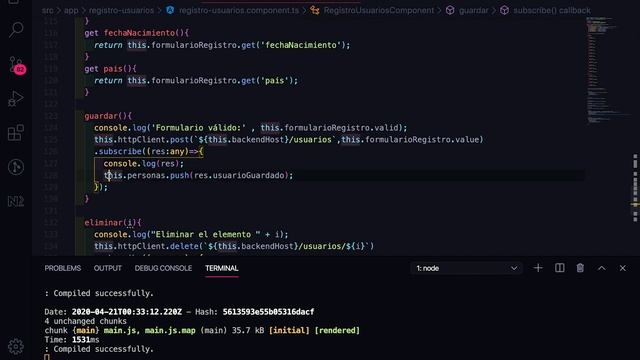
Task: Click 'Time: 1531ms' terminal line
Action: coord(72,340)
